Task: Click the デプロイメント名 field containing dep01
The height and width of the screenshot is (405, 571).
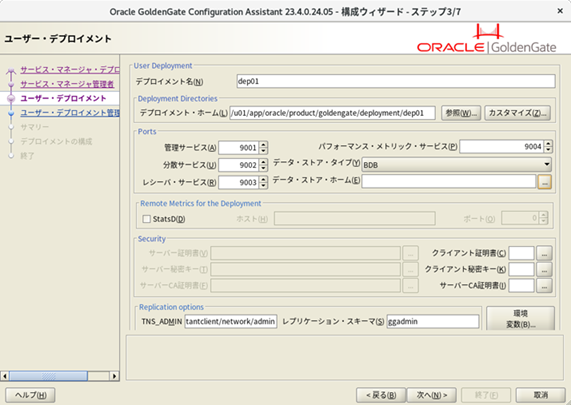Action: click(396, 81)
